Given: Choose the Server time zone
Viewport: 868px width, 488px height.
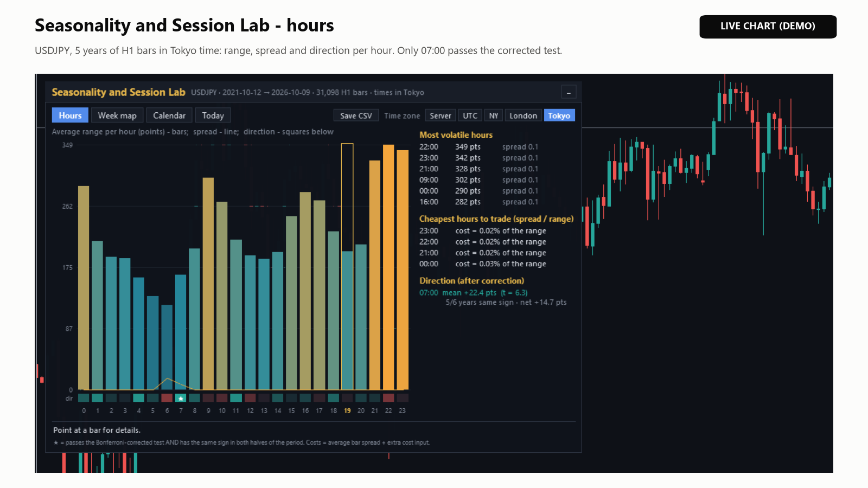Looking at the screenshot, I should point(441,115).
